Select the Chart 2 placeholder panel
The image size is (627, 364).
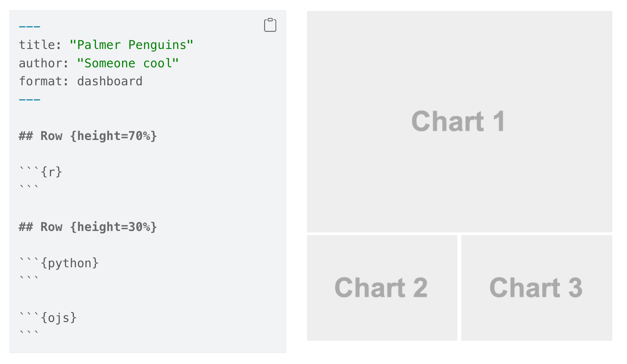382,288
